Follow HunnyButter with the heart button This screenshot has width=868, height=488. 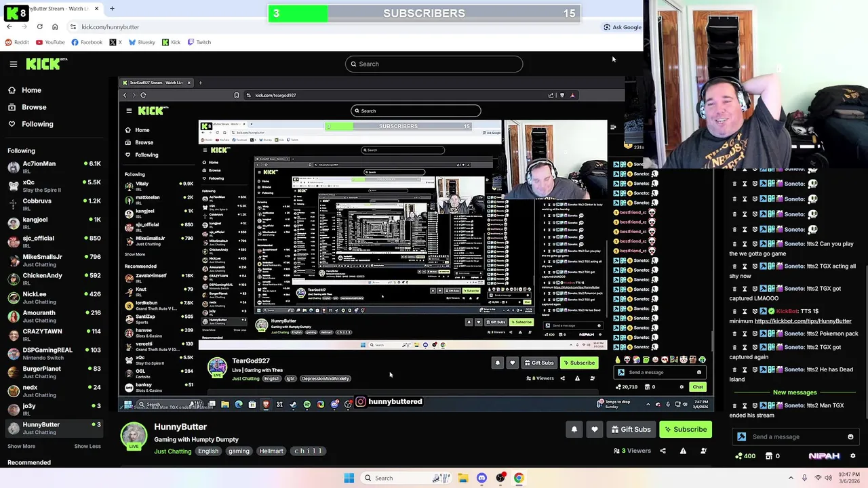pyautogui.click(x=595, y=429)
